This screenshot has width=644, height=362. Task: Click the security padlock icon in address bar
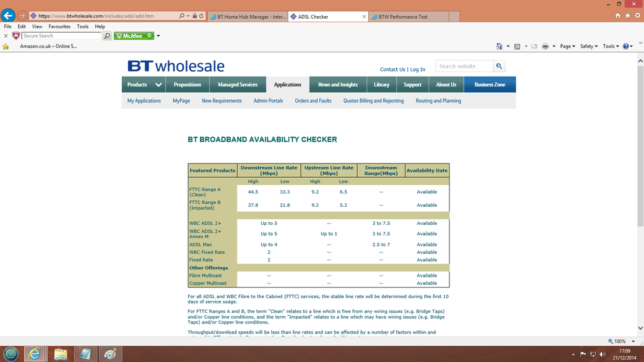pos(195,16)
